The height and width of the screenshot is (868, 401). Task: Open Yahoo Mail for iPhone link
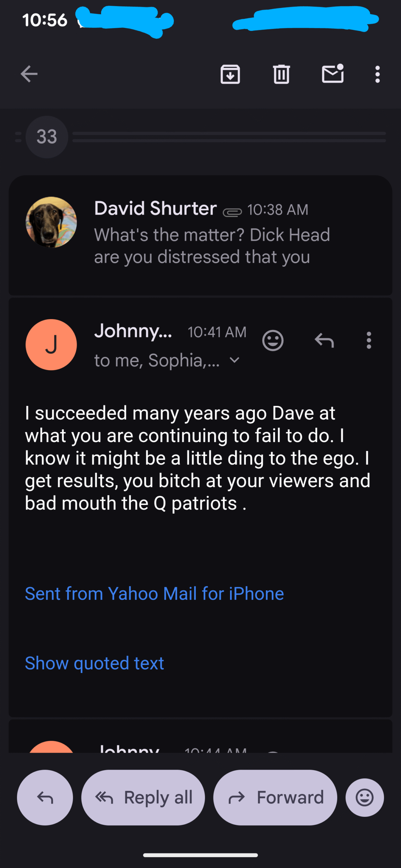(x=154, y=594)
